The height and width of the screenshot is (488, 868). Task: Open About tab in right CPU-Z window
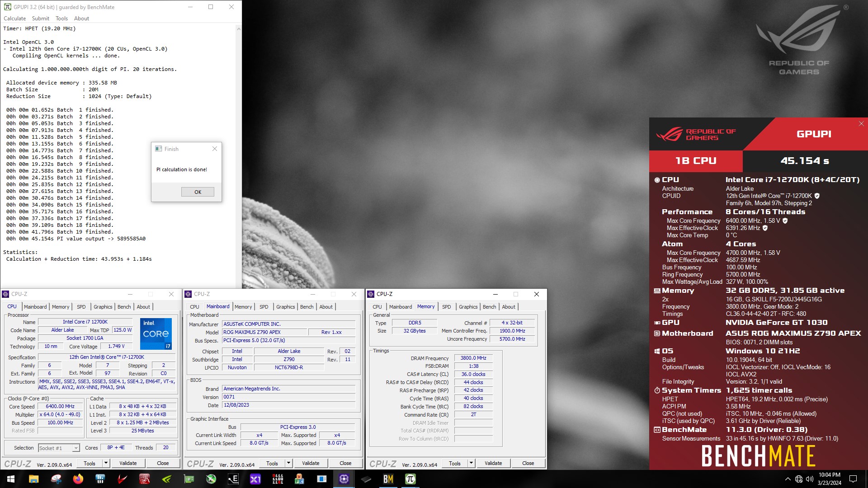click(509, 307)
